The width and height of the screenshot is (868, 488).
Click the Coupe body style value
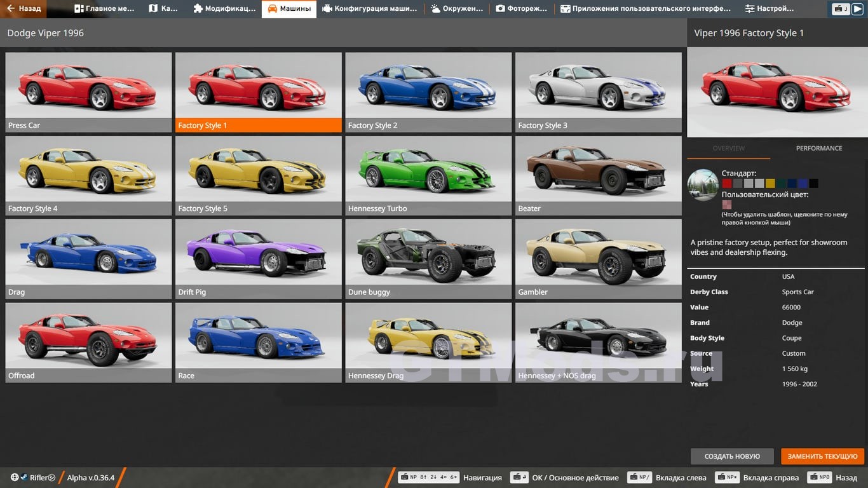tap(792, 338)
